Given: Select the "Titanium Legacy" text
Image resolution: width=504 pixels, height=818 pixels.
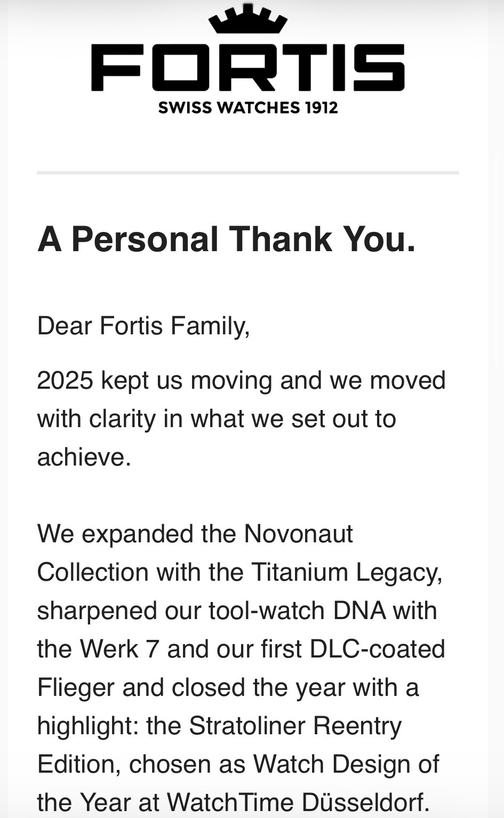Looking at the screenshot, I should coord(347,572).
